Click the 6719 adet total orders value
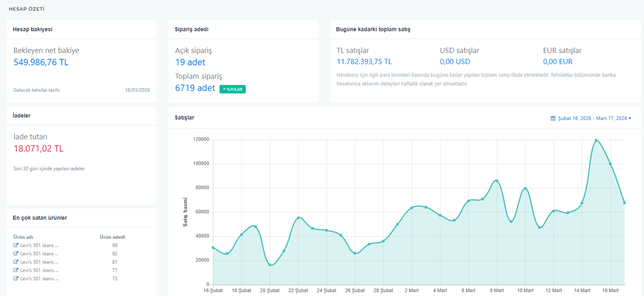Image resolution: width=644 pixels, height=296 pixels. click(x=195, y=88)
